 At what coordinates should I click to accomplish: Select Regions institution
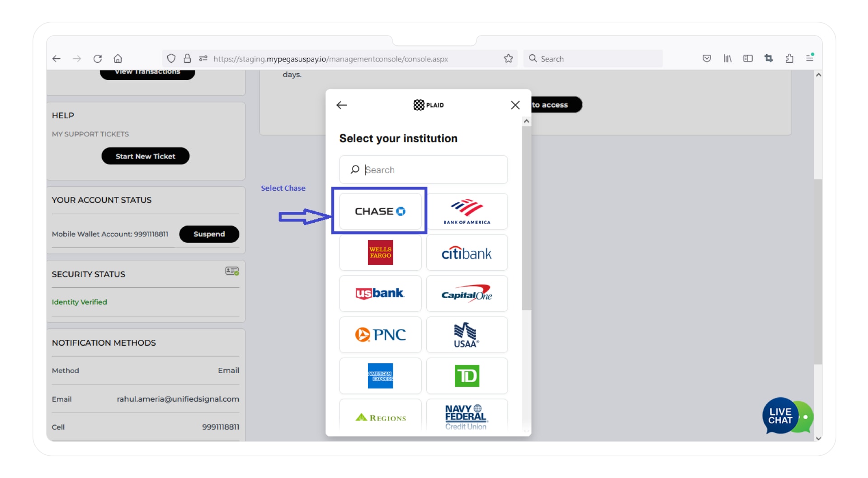tap(380, 416)
